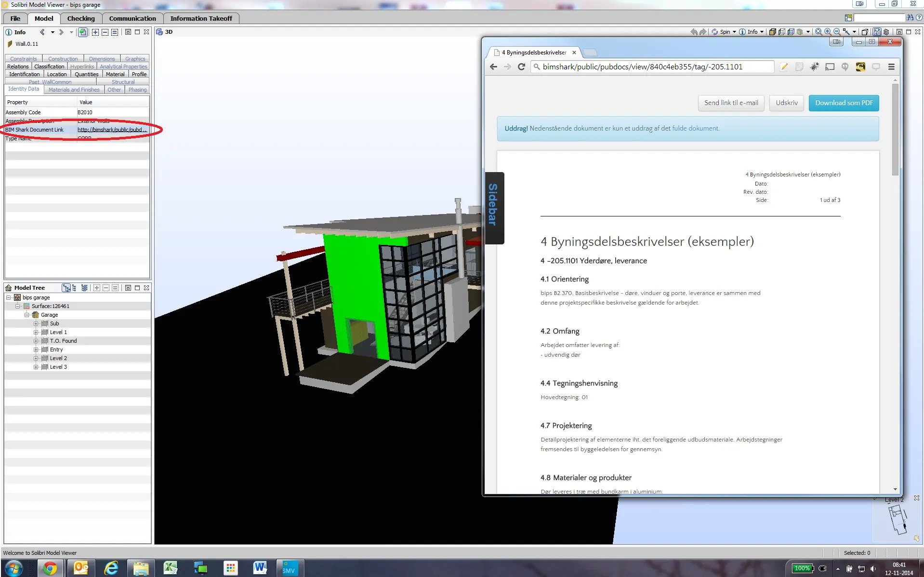Click the add-to-selection-basket plus icon in Info panel
The width and height of the screenshot is (924, 577).
click(95, 32)
